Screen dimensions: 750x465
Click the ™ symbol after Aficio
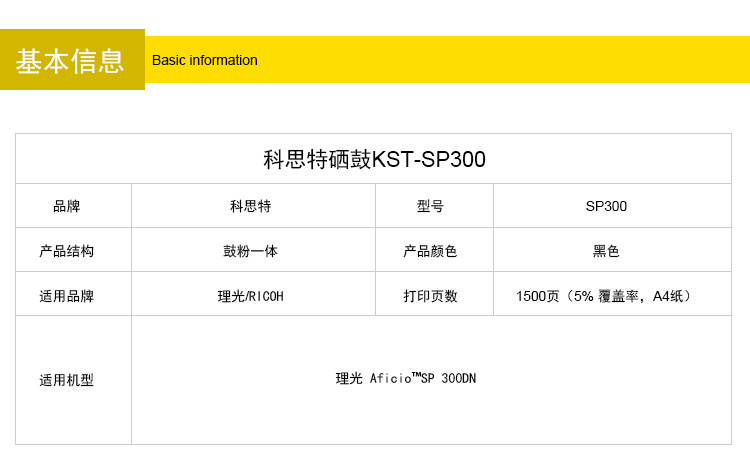pos(416,375)
